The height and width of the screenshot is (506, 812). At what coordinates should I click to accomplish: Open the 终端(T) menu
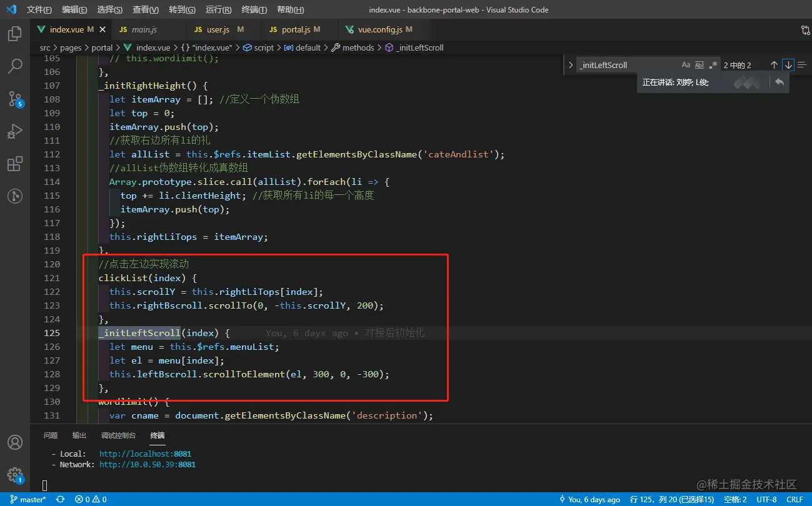coord(254,10)
